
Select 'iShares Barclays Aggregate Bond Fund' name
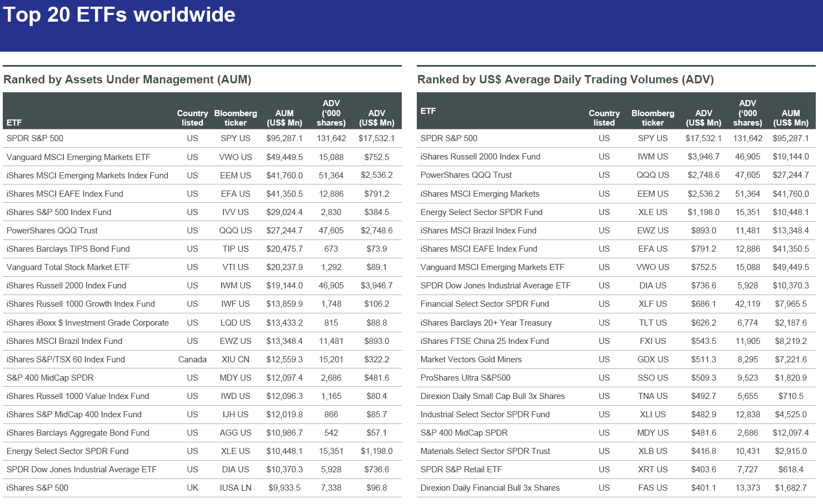pos(78,433)
